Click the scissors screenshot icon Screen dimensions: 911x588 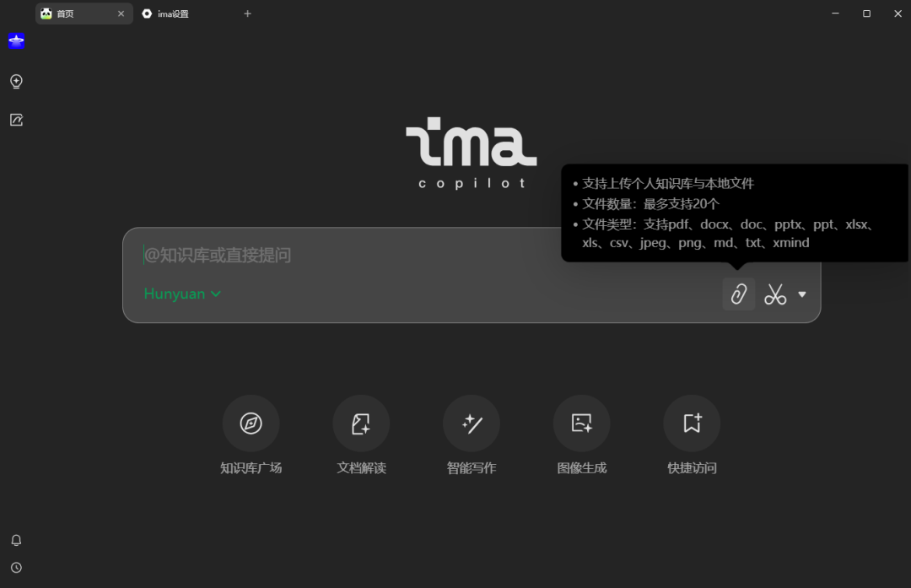coord(775,294)
